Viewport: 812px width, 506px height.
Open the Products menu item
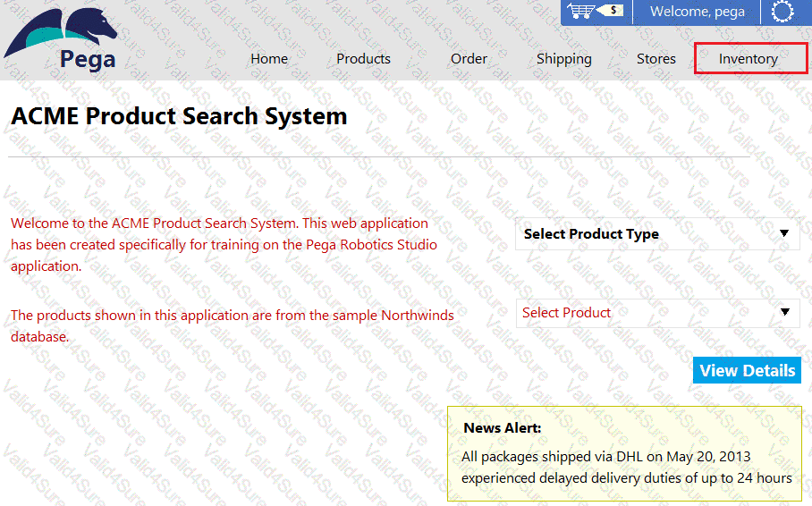(x=363, y=59)
